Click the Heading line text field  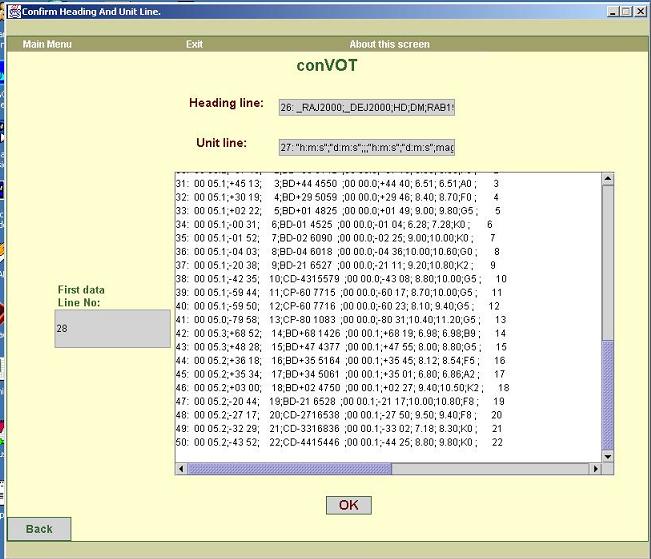point(367,108)
